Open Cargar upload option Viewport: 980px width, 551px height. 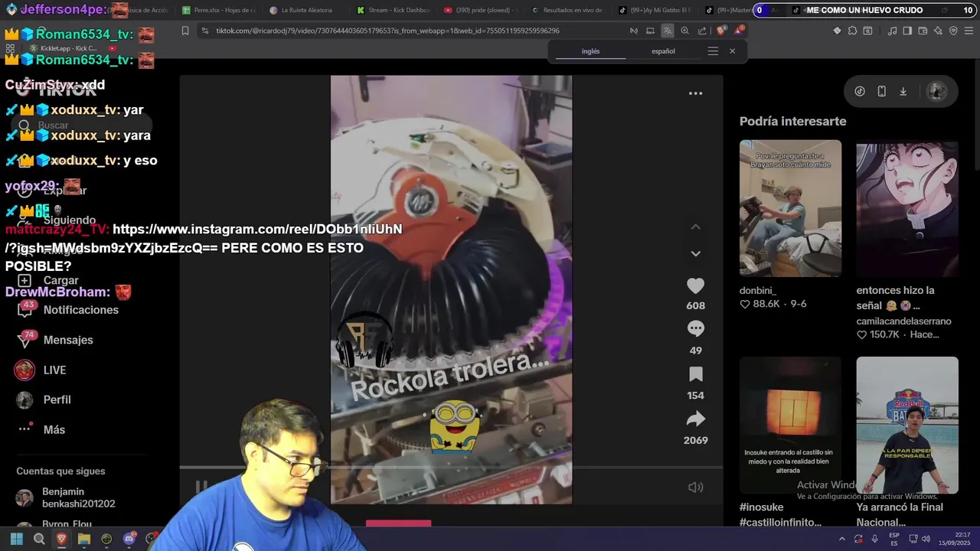[x=48, y=281]
